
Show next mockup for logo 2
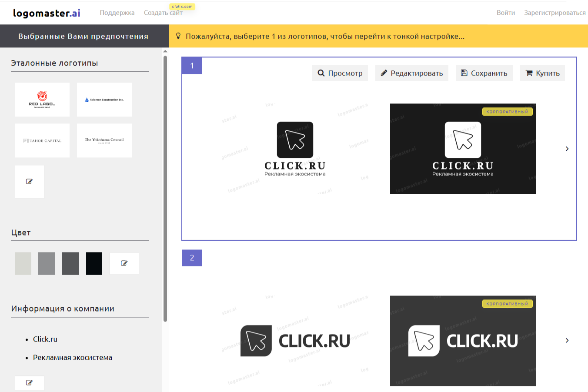coord(567,340)
